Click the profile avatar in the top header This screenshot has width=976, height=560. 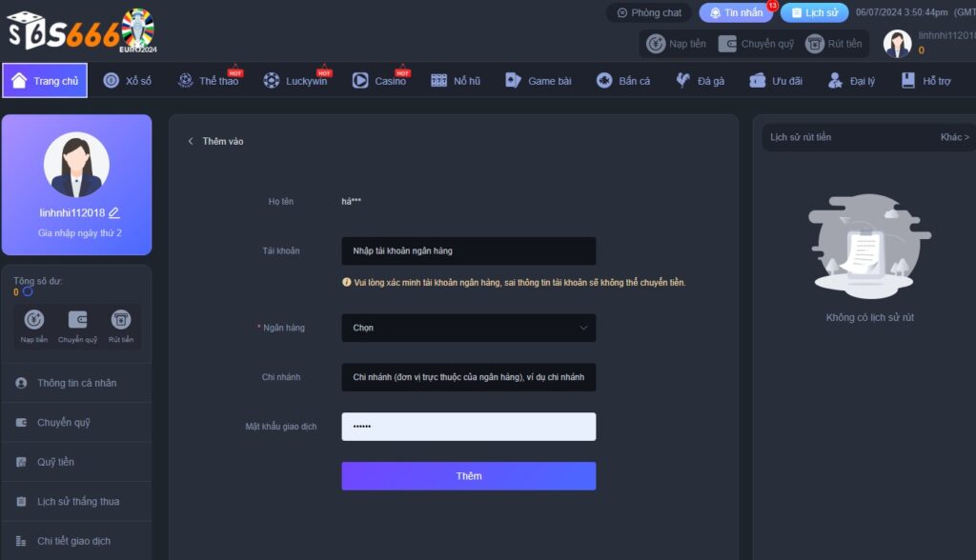[x=897, y=43]
